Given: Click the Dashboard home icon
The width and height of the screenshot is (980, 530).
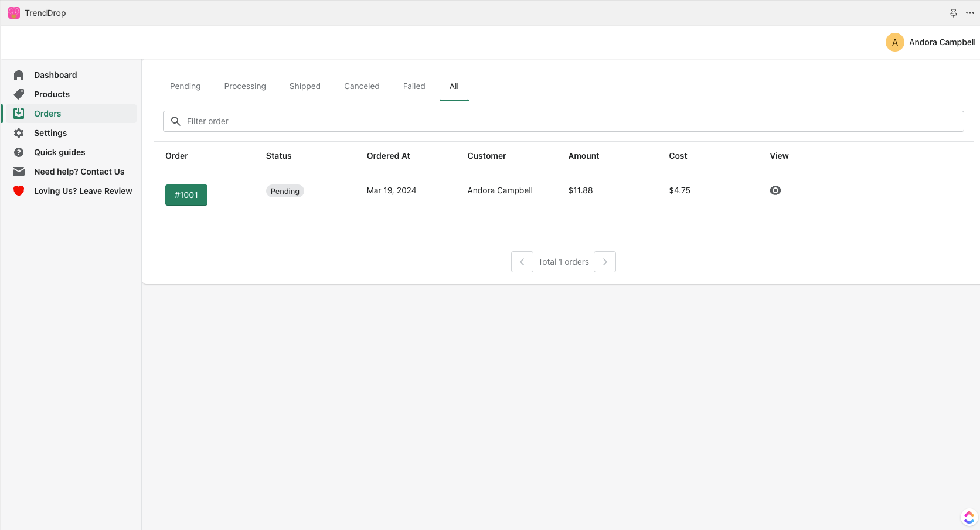Looking at the screenshot, I should pyautogui.click(x=19, y=75).
